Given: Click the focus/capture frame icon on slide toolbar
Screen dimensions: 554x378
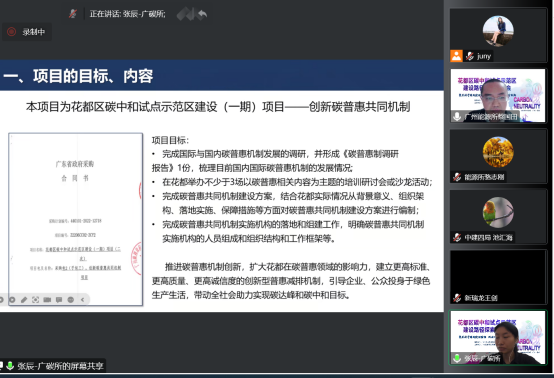Looking at the screenshot, I should [x=35, y=300].
